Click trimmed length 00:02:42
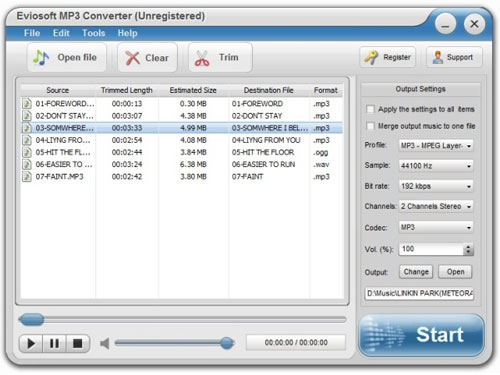Screen dimensions: 500x375 [127, 176]
